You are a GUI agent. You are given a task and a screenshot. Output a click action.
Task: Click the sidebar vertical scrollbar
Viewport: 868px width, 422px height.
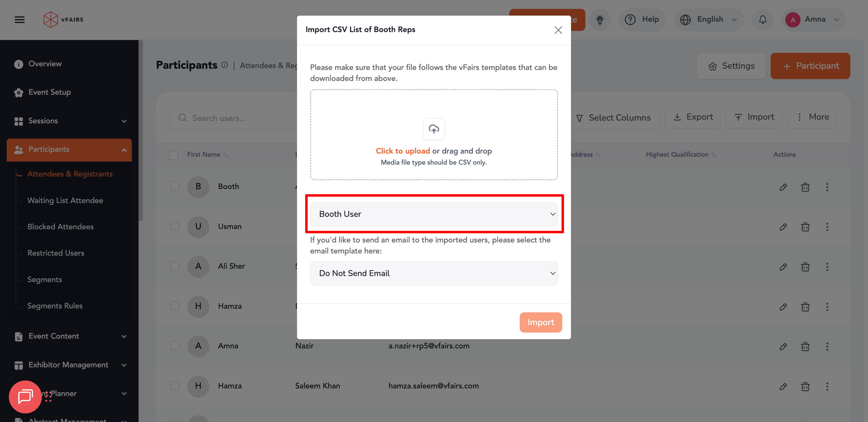pyautogui.click(x=141, y=131)
